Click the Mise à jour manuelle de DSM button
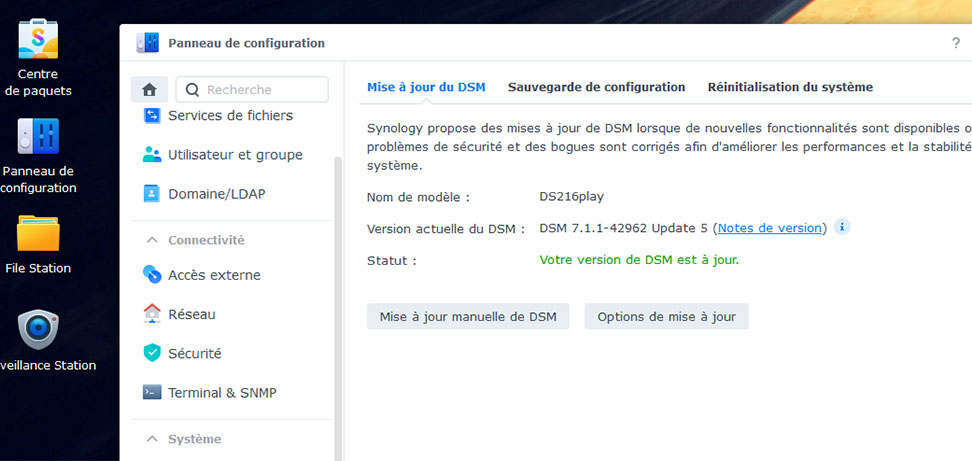The width and height of the screenshot is (972, 461). tap(468, 317)
